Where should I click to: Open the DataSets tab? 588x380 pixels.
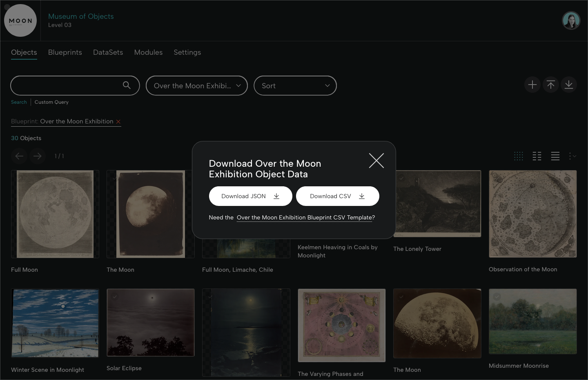click(x=108, y=52)
